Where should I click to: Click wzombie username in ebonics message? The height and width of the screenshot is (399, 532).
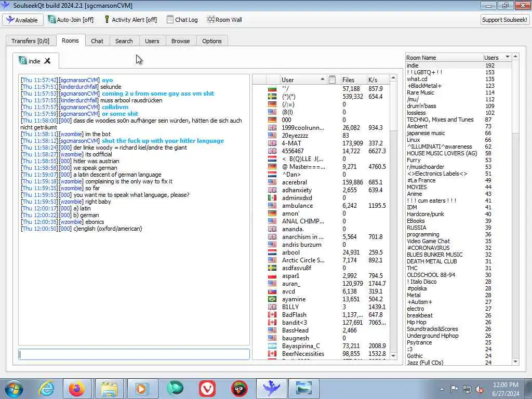(x=71, y=222)
